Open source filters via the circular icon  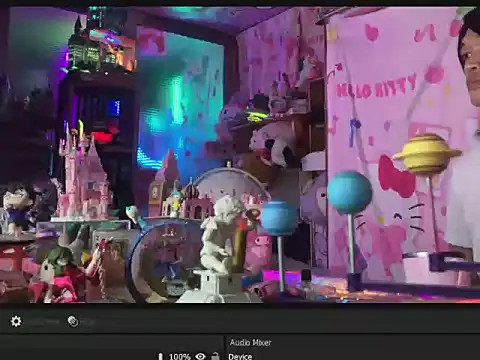coord(73,321)
